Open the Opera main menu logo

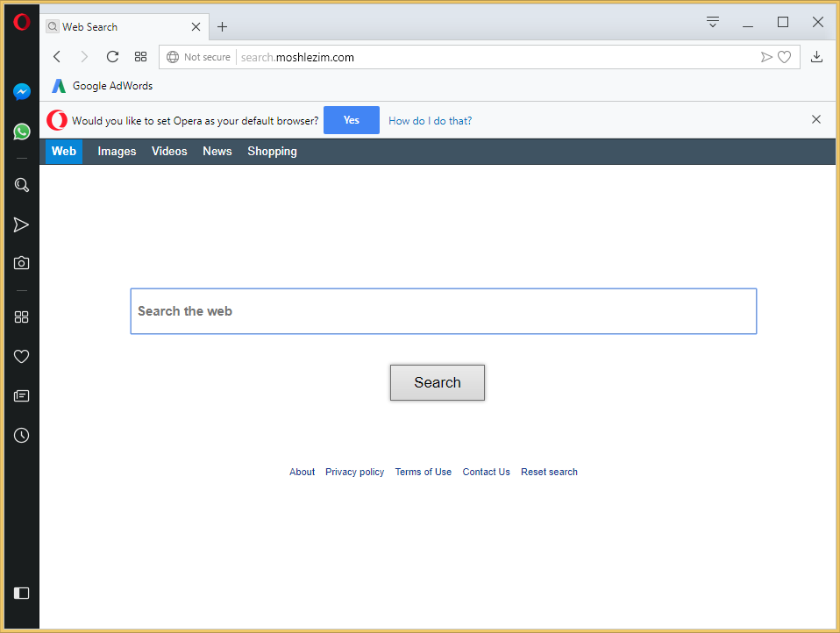coord(22,22)
